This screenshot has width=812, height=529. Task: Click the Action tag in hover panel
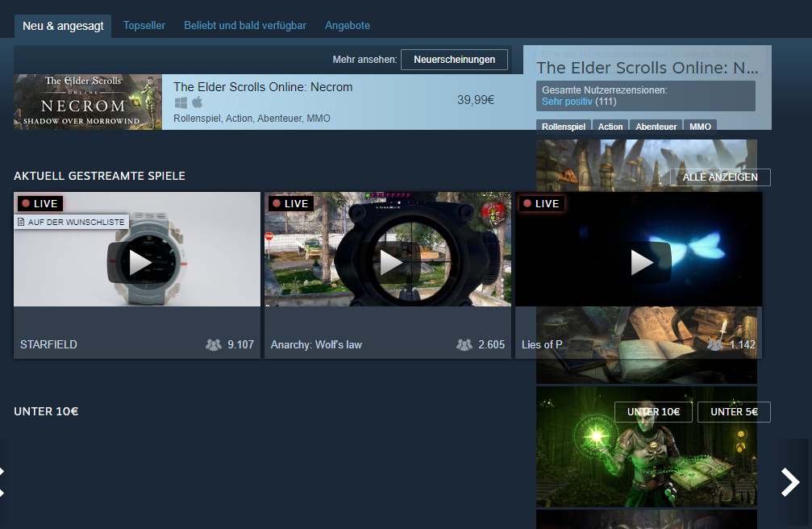(610, 127)
